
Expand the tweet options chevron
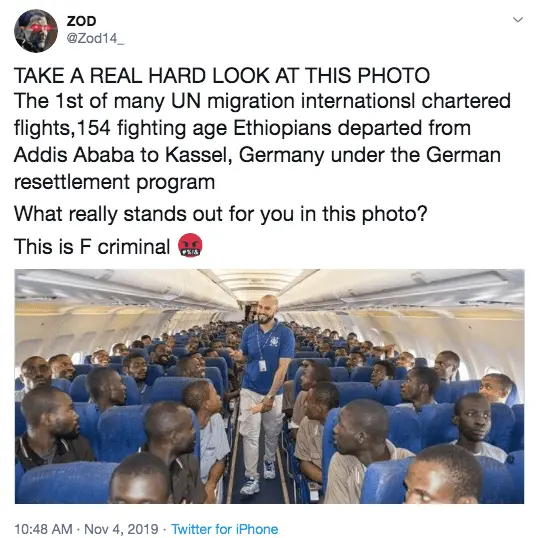[518, 20]
